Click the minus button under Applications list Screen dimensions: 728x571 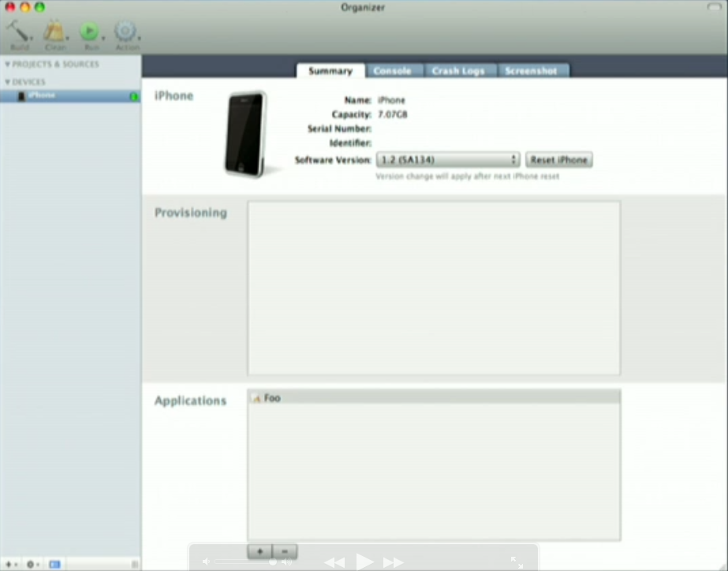coord(285,551)
